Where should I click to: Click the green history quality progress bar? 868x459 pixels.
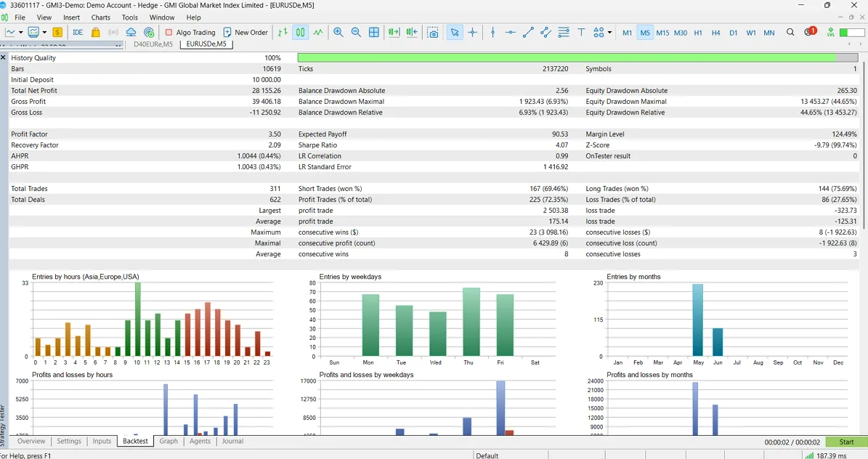(x=567, y=57)
